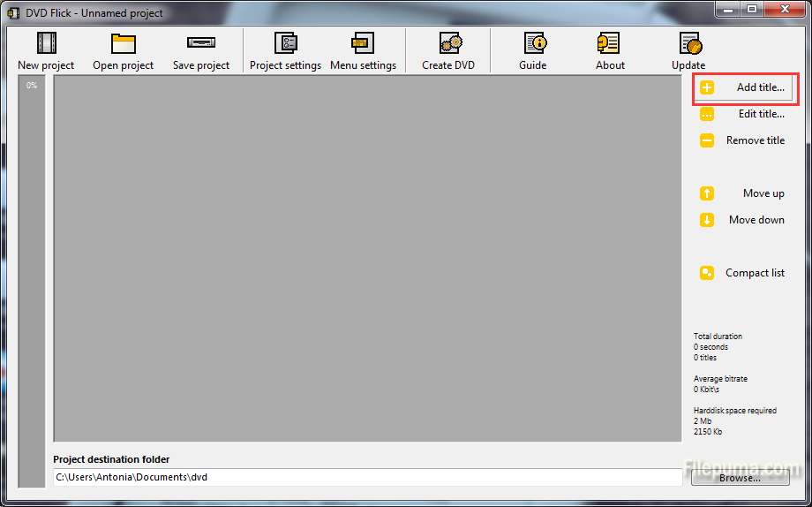Click the Move up arrow button
This screenshot has height=507, width=812.
click(742, 193)
